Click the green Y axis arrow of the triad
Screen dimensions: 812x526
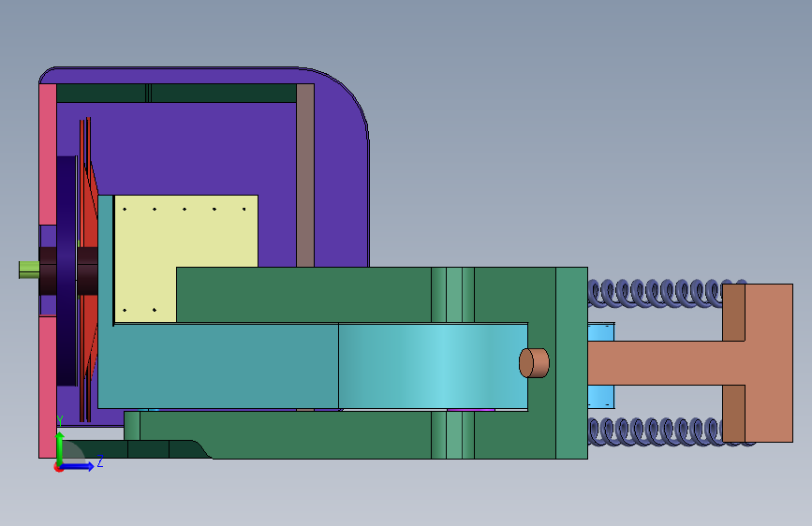tap(60, 446)
